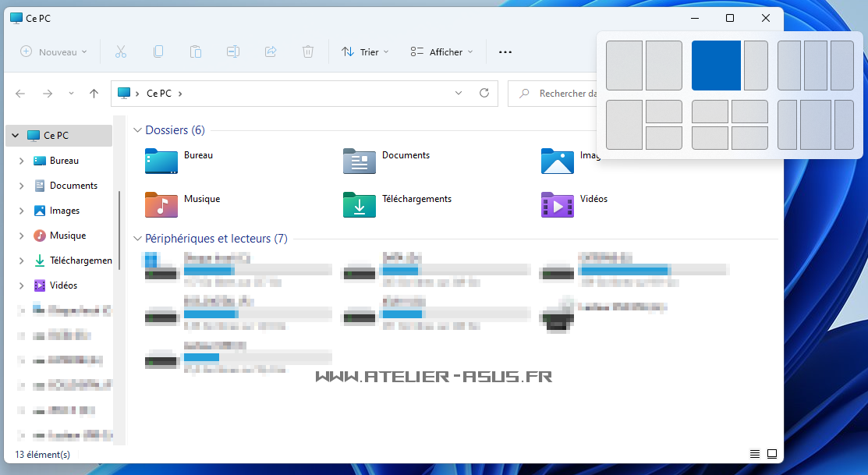Click the Share icon in toolbar
The width and height of the screenshot is (868, 475).
point(271,52)
